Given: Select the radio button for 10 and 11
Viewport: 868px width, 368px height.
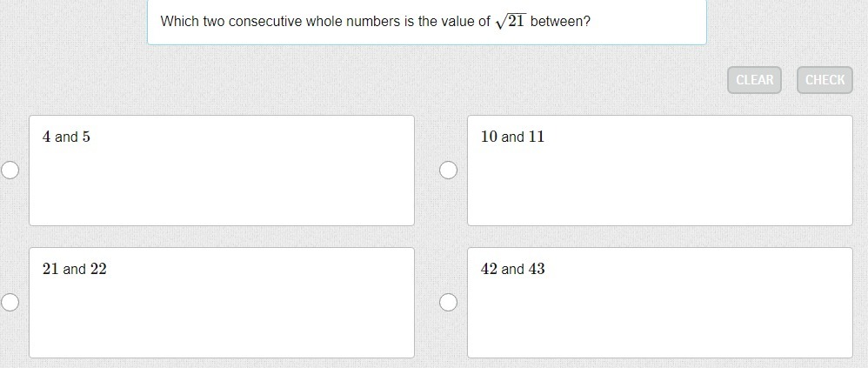Looking at the screenshot, I should coord(448,171).
